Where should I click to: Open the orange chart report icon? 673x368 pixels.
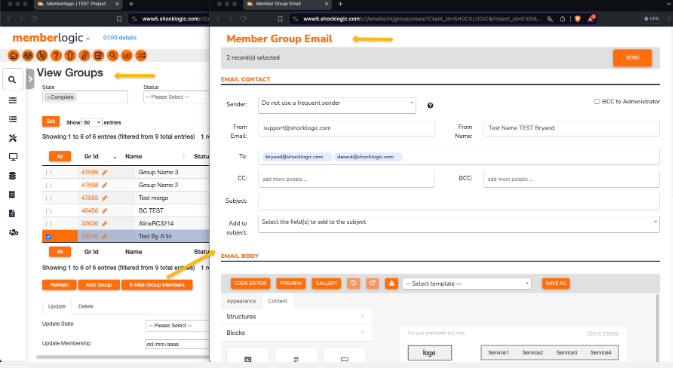coord(127,55)
